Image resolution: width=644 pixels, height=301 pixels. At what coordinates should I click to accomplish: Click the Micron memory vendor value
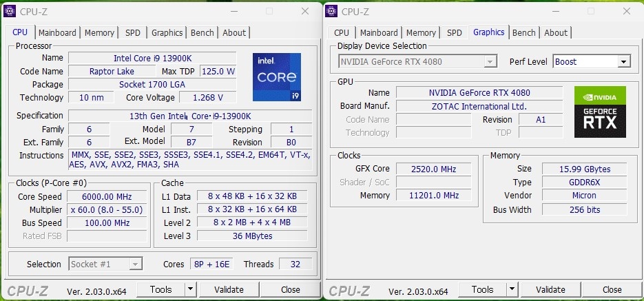pyautogui.click(x=585, y=195)
